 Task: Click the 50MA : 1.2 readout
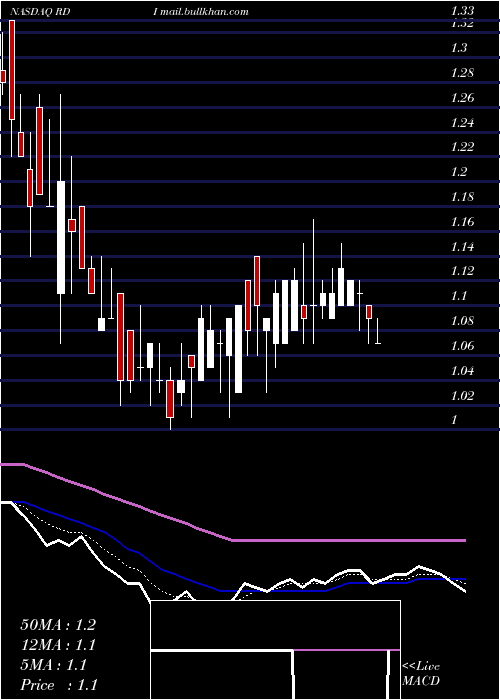point(58,625)
